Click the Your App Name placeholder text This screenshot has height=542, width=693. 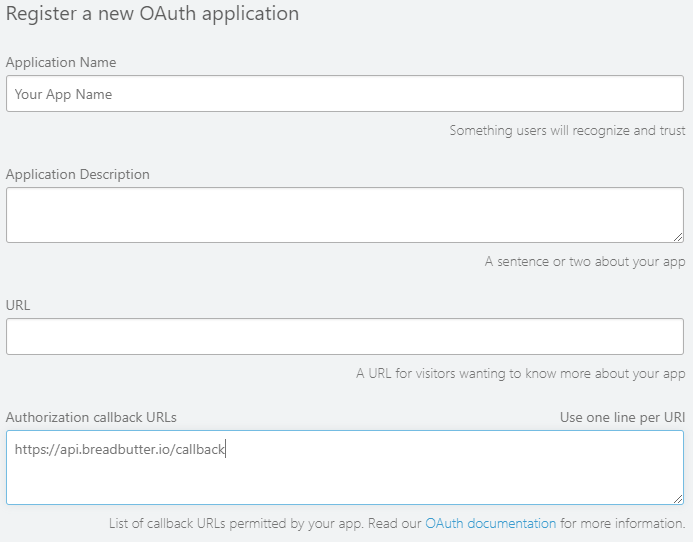(x=63, y=94)
